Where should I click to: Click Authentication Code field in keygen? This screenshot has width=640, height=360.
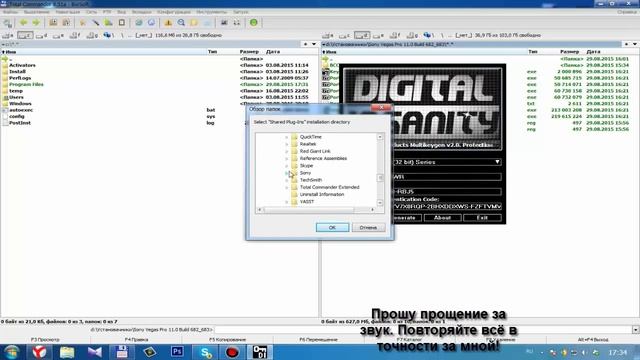pyautogui.click(x=446, y=207)
